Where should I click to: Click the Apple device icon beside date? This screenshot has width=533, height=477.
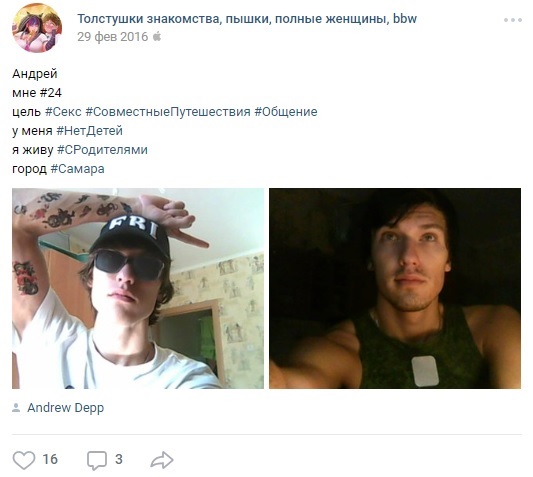click(x=157, y=36)
